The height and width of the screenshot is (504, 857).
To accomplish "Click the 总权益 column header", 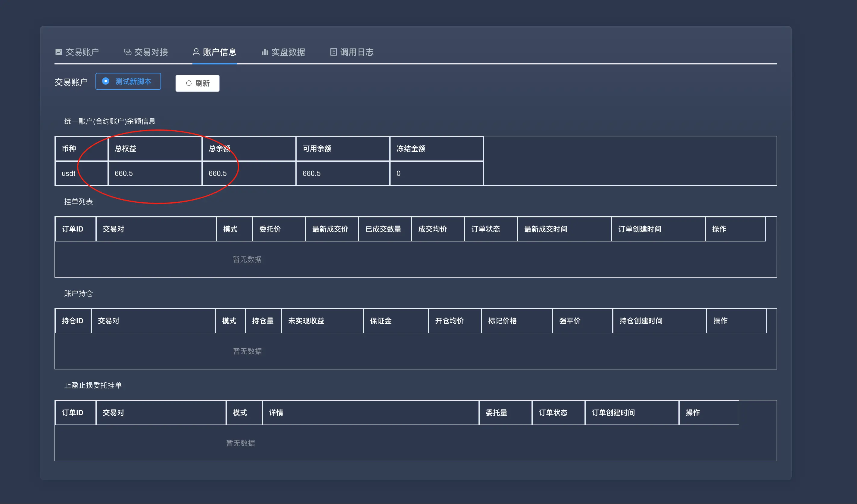I will coord(126,149).
